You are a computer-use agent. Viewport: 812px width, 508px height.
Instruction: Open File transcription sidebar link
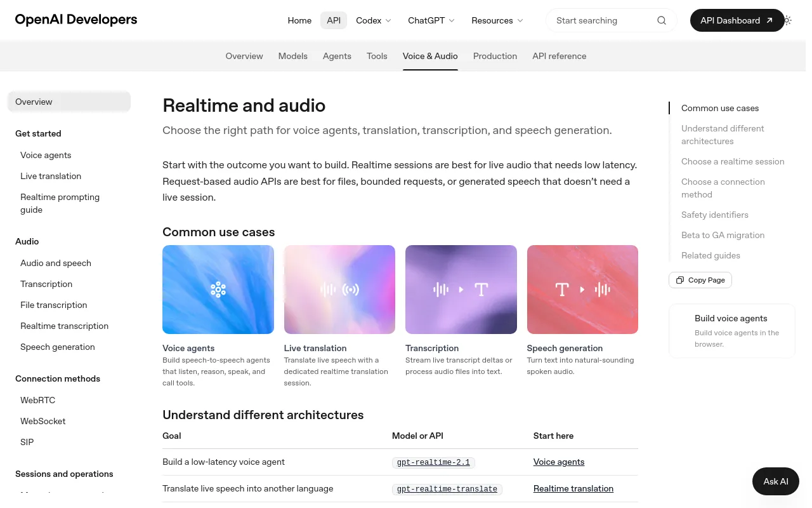pos(54,305)
